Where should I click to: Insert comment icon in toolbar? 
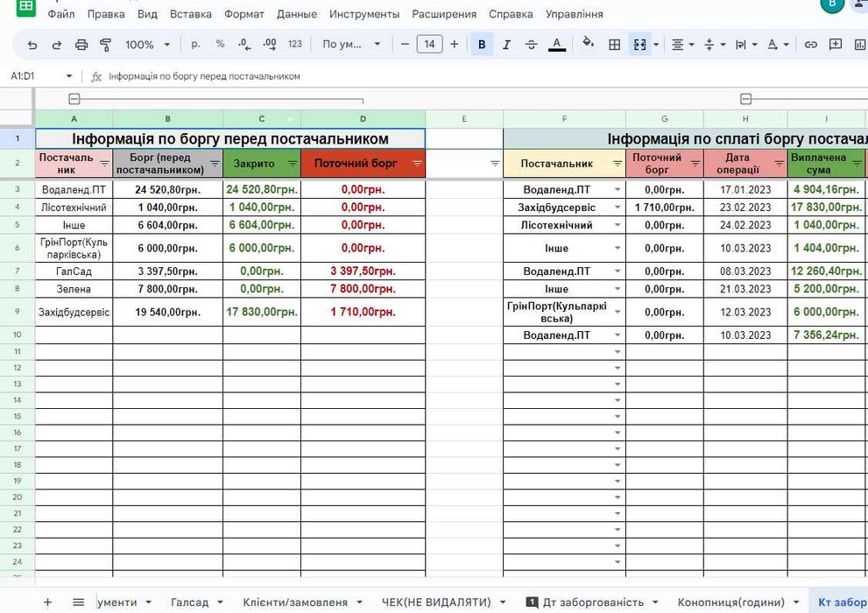[x=836, y=45]
